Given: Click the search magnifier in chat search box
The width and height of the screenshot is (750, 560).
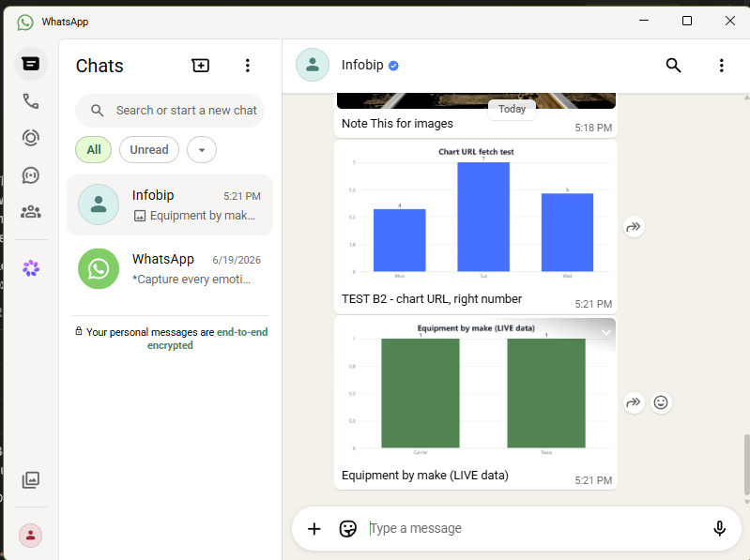Looking at the screenshot, I should (97, 111).
